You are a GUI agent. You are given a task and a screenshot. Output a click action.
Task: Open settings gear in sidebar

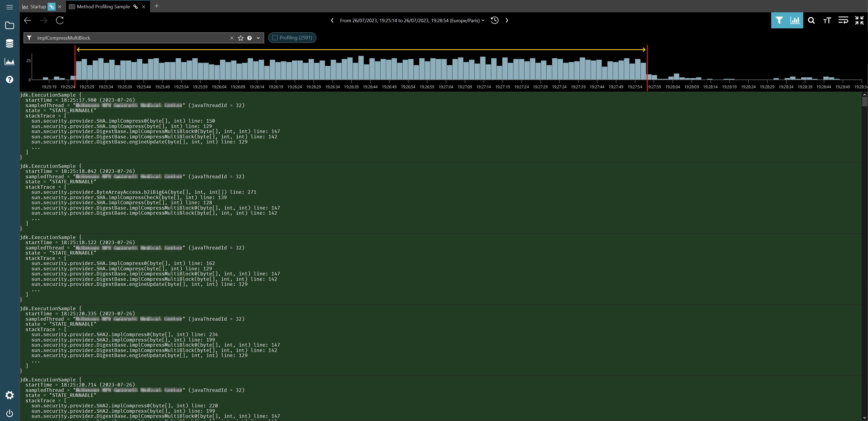click(x=9, y=395)
